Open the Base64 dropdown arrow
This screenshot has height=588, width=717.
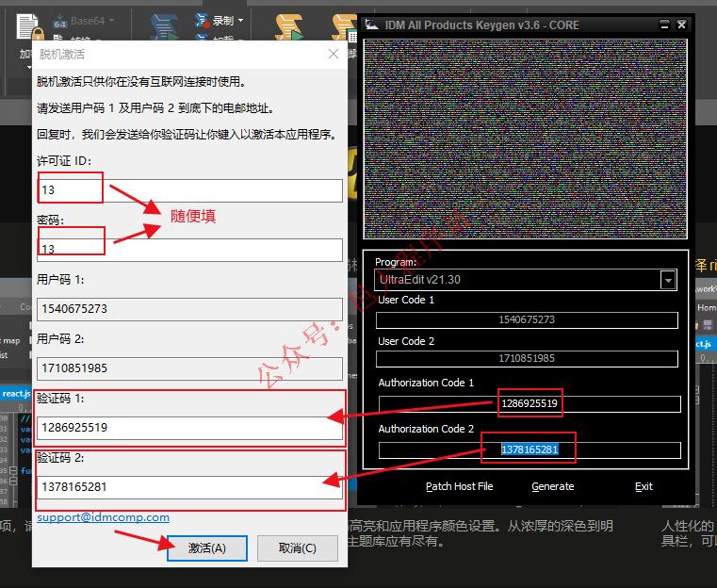(x=111, y=21)
